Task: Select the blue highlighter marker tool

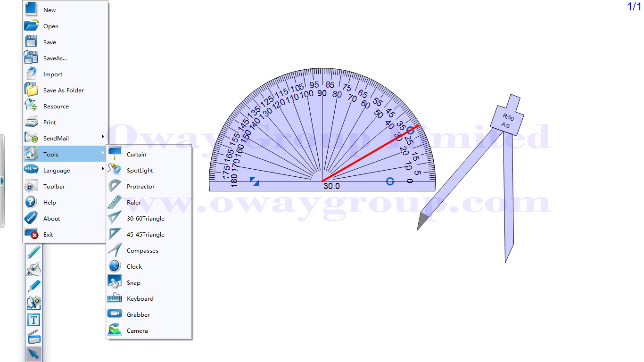Action: pos(34,286)
